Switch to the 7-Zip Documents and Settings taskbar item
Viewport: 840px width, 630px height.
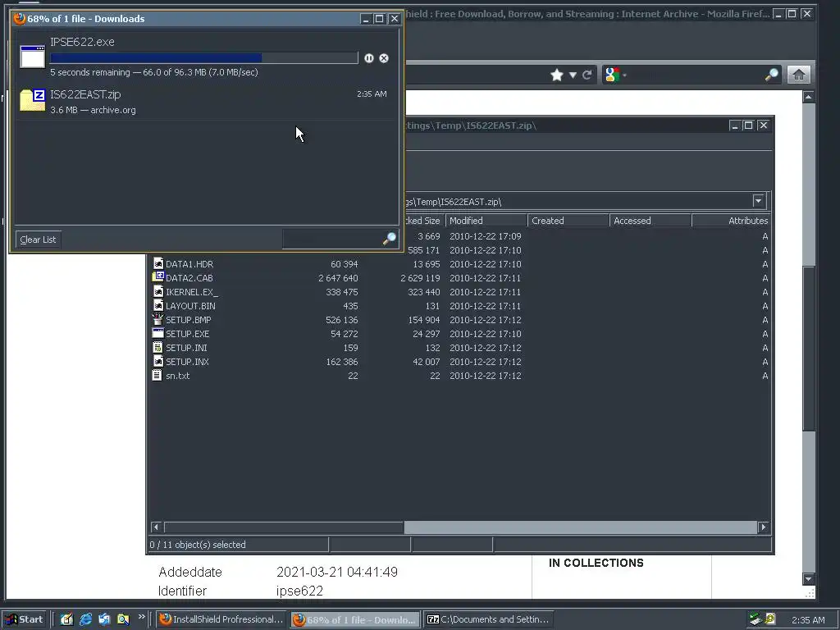coord(489,619)
